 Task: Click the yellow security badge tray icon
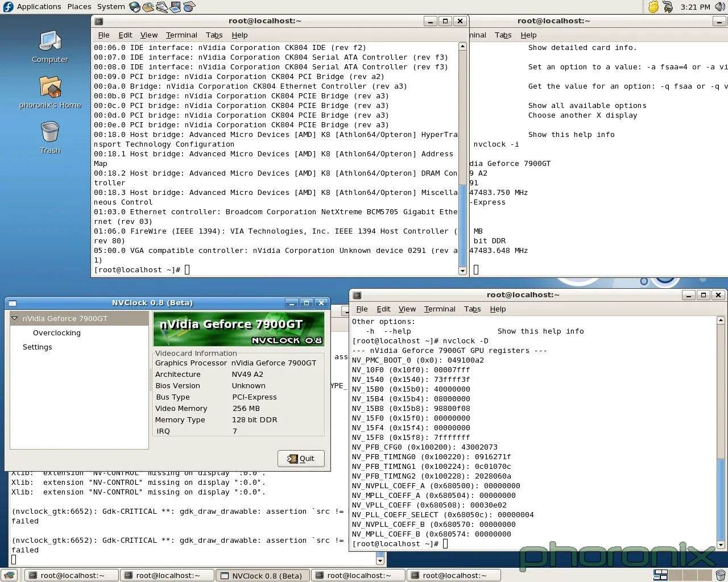tap(653, 7)
